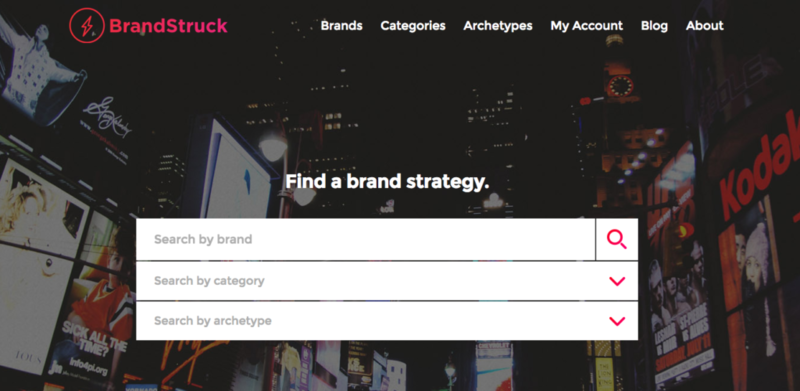The height and width of the screenshot is (391, 800).
Task: Expand archetype list using its pink chevron
Action: click(617, 321)
